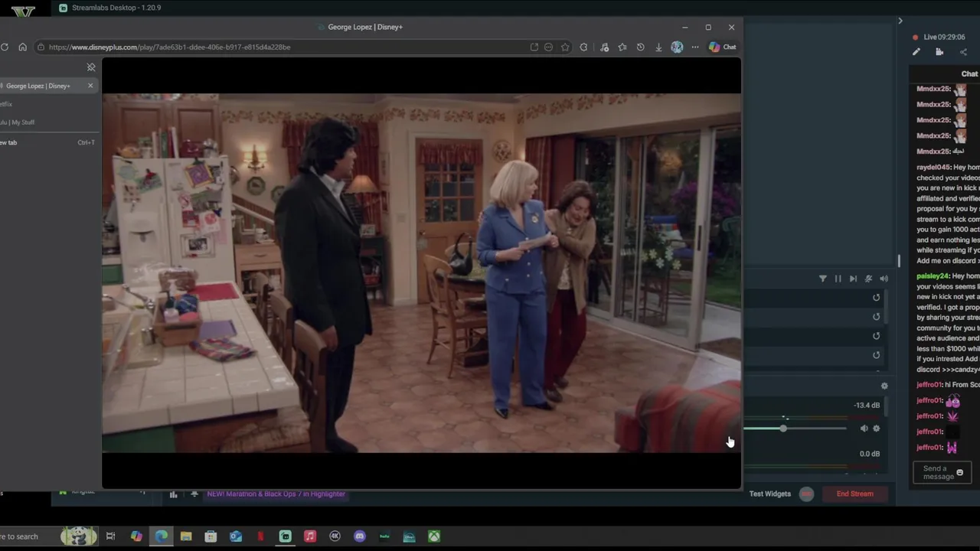Click the bar chart stats icon in footer
The width and height of the screenshot is (980, 551).
tap(173, 494)
